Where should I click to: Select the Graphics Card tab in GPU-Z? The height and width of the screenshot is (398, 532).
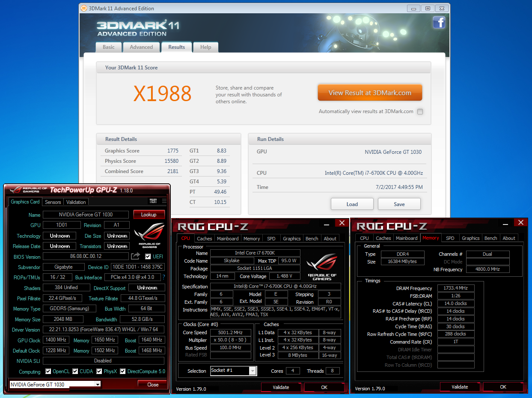click(x=25, y=202)
